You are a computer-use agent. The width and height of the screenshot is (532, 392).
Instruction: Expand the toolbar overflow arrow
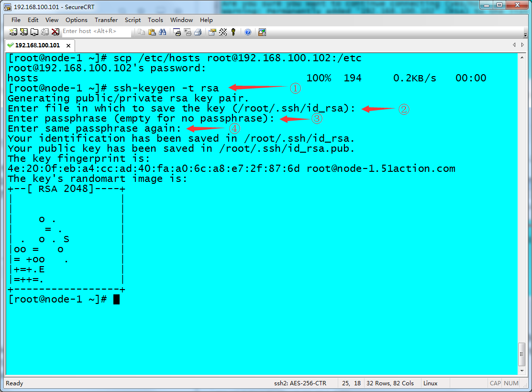click(x=525, y=35)
